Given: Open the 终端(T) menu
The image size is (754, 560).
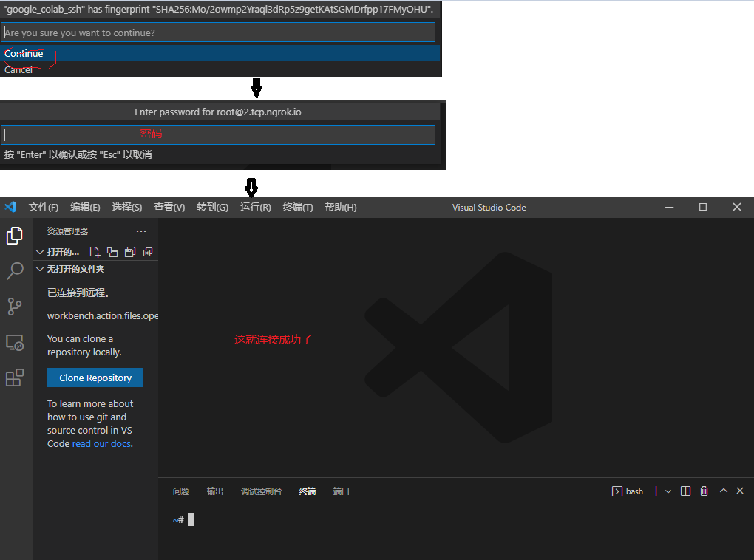Looking at the screenshot, I should click(x=298, y=208).
